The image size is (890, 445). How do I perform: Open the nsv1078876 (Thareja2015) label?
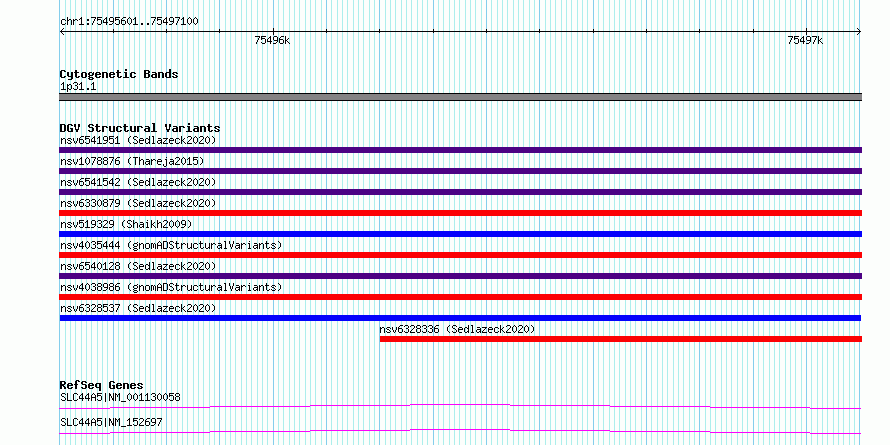132,161
